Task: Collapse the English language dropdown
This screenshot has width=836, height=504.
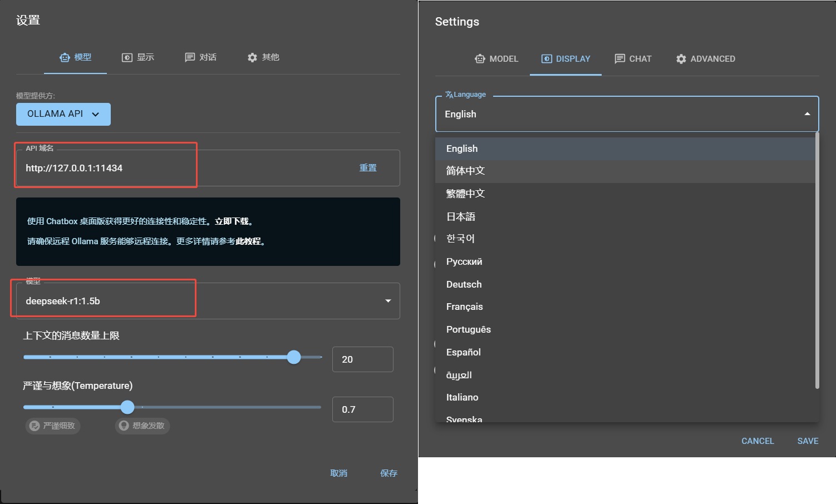Action: (x=807, y=113)
